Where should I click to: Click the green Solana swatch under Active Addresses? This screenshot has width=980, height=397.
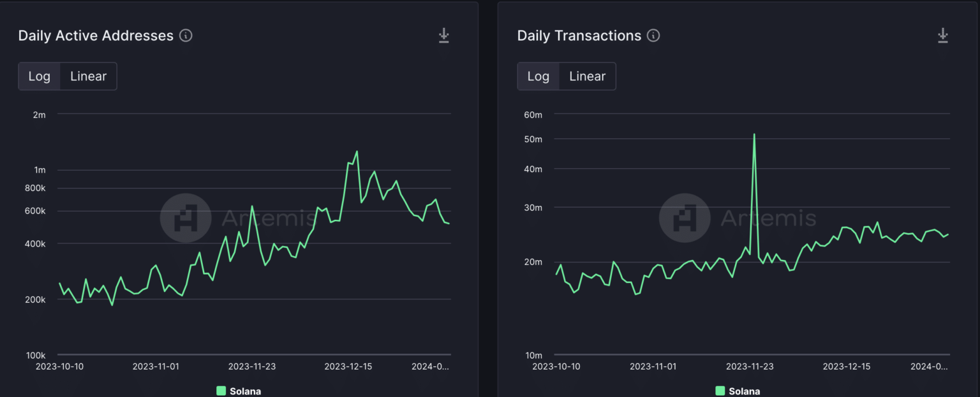221,391
